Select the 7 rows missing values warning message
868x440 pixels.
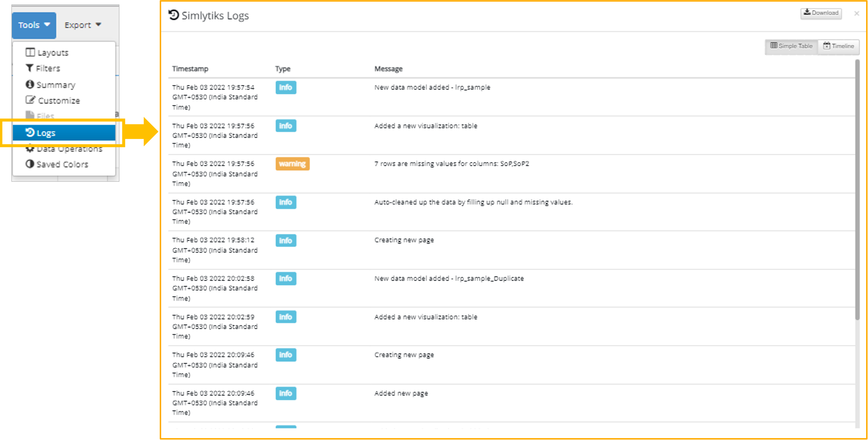click(x=452, y=164)
